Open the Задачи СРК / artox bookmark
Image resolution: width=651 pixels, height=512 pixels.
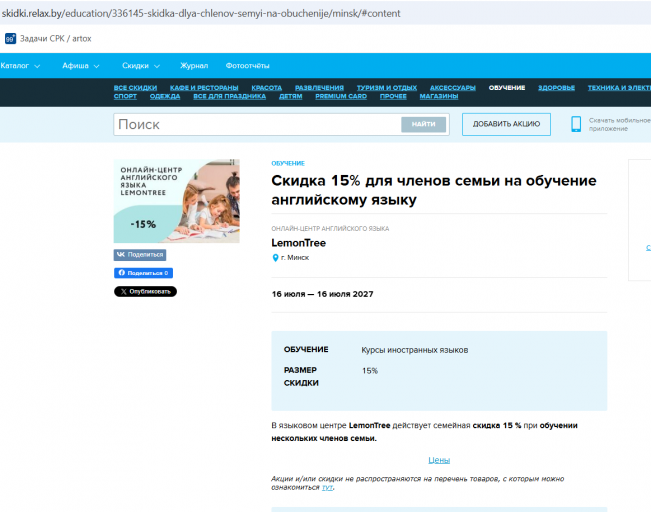pyautogui.click(x=48, y=39)
